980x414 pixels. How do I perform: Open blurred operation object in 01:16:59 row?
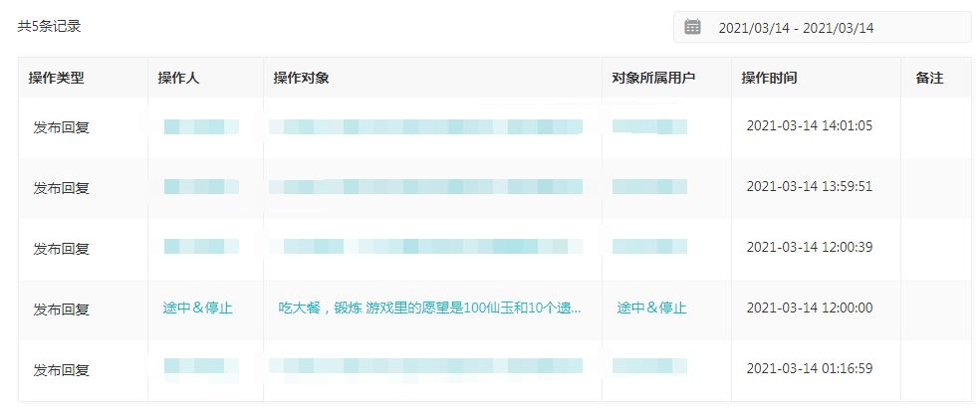click(x=426, y=366)
